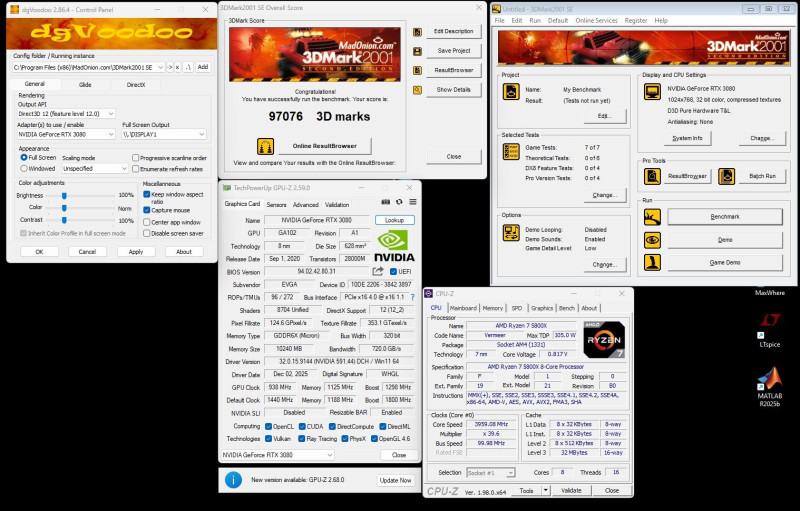Viewport: 800px width, 511px height.
Task: Click the Display and CPU Settings monitor icon
Action: [652, 92]
